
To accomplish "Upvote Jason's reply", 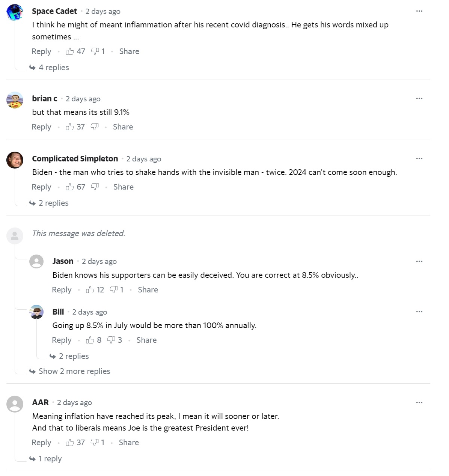I will coord(90,290).
